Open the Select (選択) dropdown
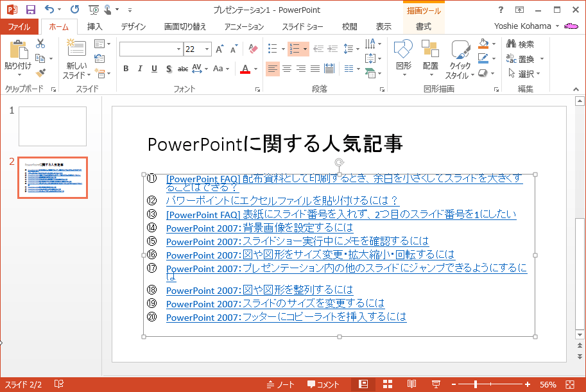The height and width of the screenshot is (392, 586). pos(524,74)
